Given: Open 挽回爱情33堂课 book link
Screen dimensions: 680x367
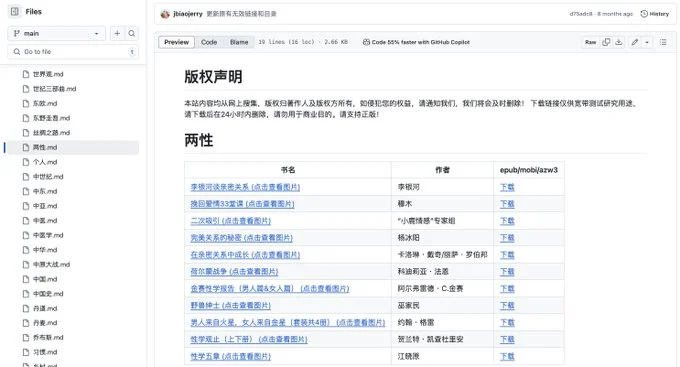Looking at the screenshot, I should tap(242, 204).
